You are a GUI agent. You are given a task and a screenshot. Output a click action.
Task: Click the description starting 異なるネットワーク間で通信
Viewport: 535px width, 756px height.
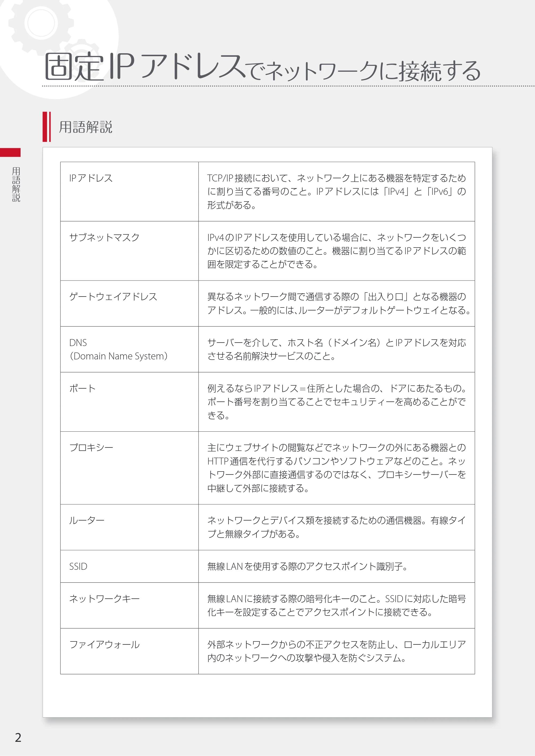338,303
